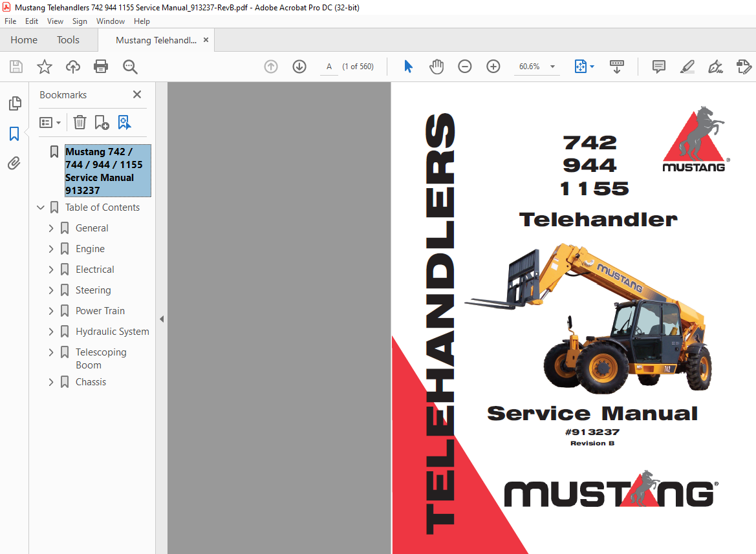This screenshot has height=554, width=756.
Task: Click the 60.6% zoom value field
Action: 530,67
